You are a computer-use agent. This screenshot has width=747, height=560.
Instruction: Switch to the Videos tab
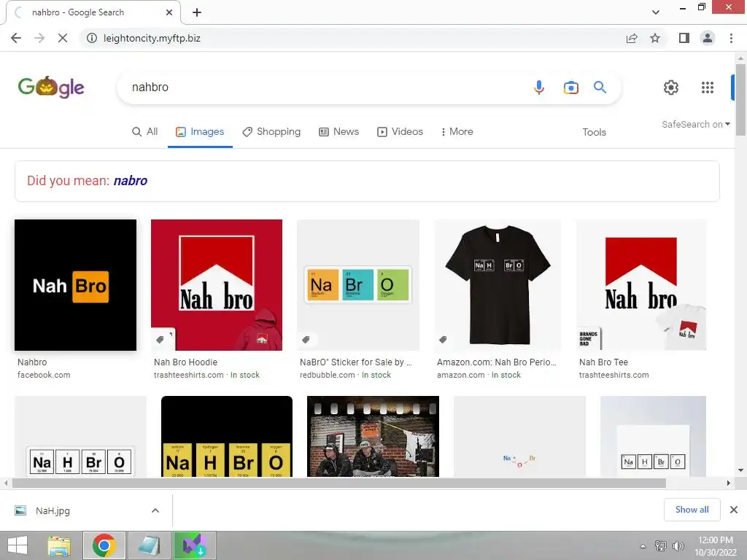400,132
